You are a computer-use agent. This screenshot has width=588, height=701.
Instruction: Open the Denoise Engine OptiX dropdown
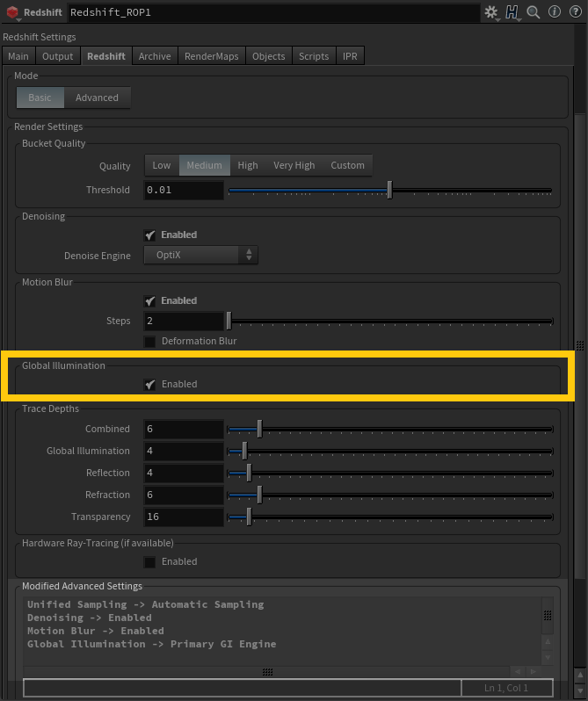tap(200, 256)
